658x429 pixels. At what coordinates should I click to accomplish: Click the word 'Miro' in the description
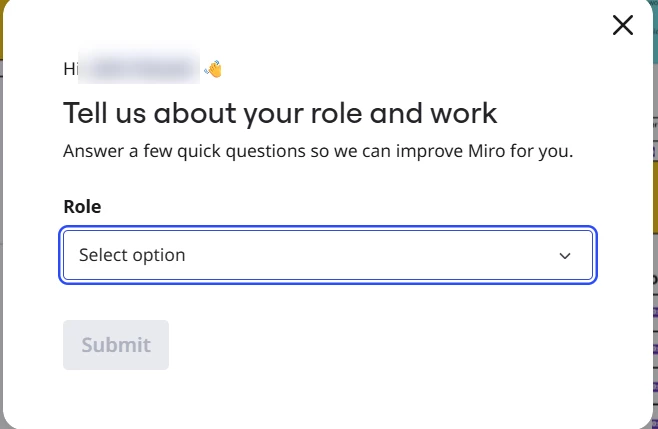click(486, 151)
